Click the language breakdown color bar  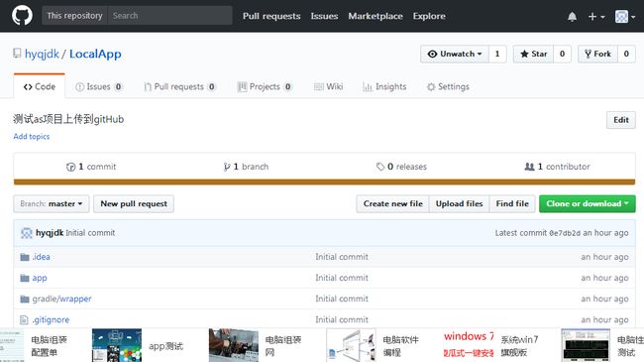(x=324, y=181)
